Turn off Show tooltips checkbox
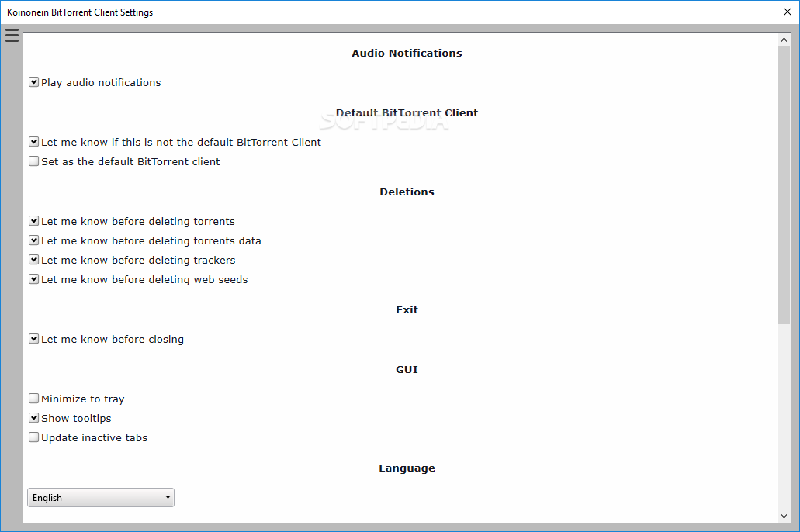This screenshot has height=532, width=800. point(33,418)
